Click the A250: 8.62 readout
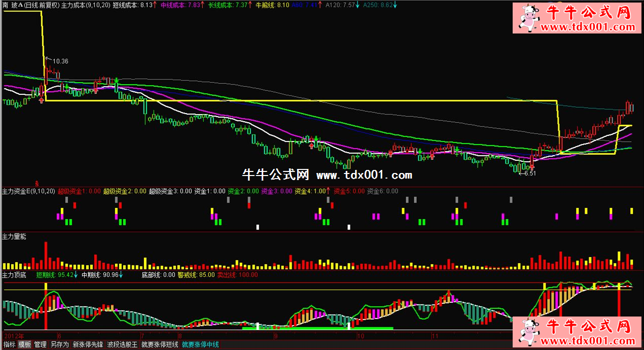The image size is (644, 350). 377,5
